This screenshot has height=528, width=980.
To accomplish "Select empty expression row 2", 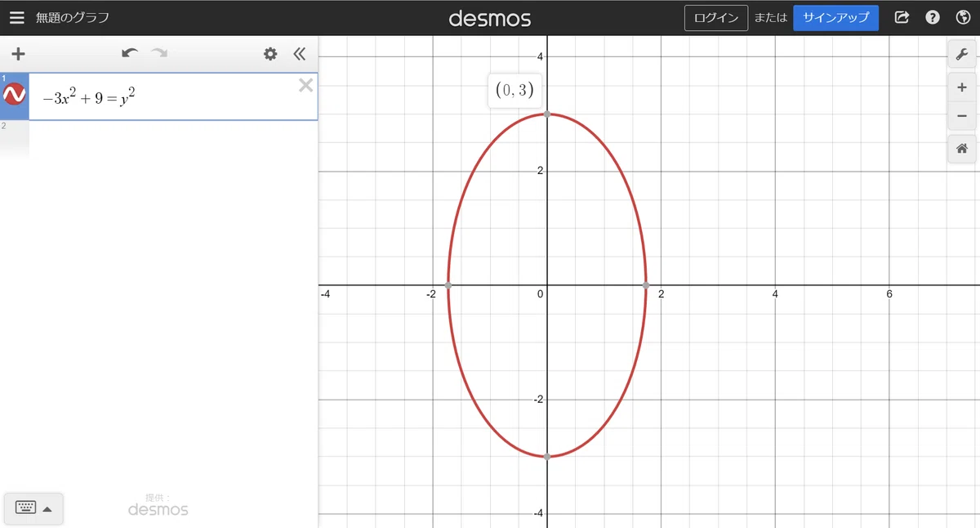I will tap(158, 139).
